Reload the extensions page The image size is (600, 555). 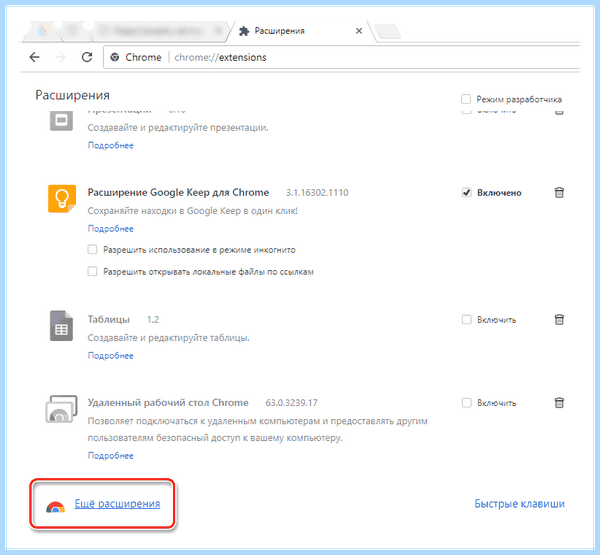(87, 57)
